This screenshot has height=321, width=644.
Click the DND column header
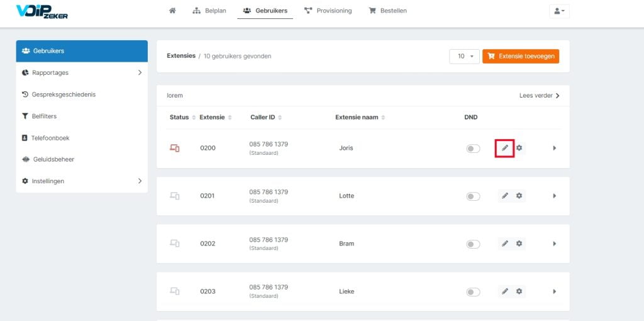click(x=470, y=118)
